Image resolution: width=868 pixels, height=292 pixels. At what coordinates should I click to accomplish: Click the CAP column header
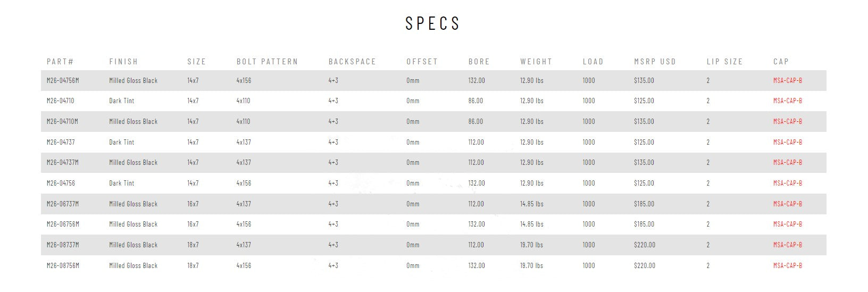pos(781,62)
